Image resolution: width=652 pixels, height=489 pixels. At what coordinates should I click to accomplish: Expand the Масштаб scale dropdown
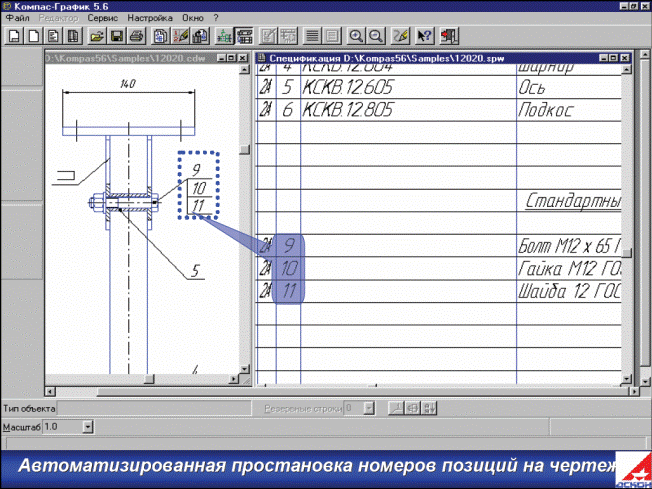point(87,427)
